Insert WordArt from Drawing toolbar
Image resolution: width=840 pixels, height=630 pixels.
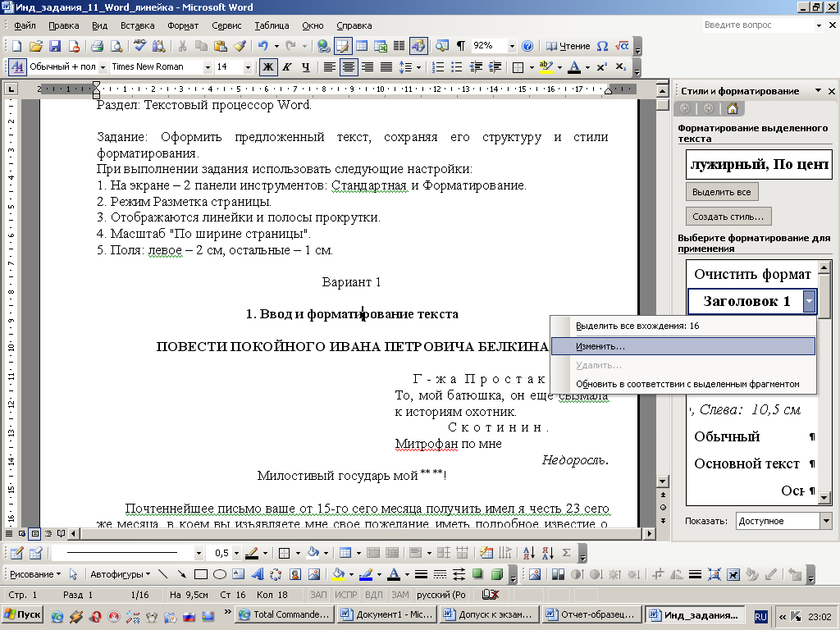(x=257, y=574)
